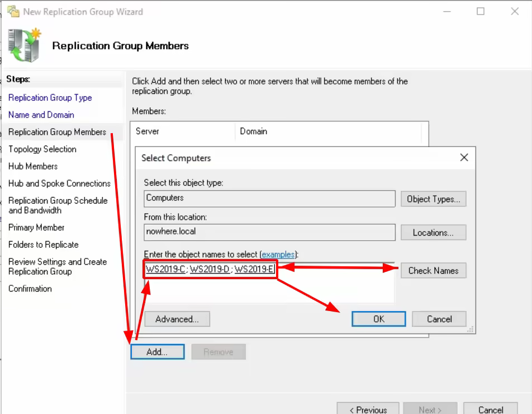Maximize the wizard window
Image resolution: width=532 pixels, height=414 pixels.
[x=481, y=12]
